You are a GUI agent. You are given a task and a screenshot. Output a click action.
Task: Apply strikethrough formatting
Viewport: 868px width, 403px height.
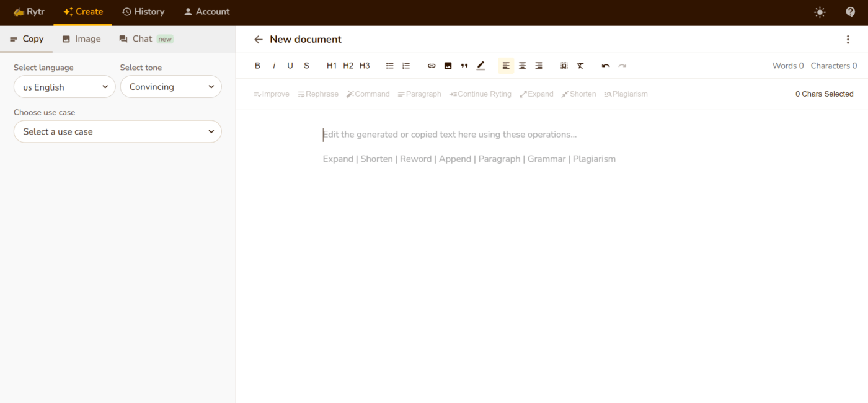point(306,66)
